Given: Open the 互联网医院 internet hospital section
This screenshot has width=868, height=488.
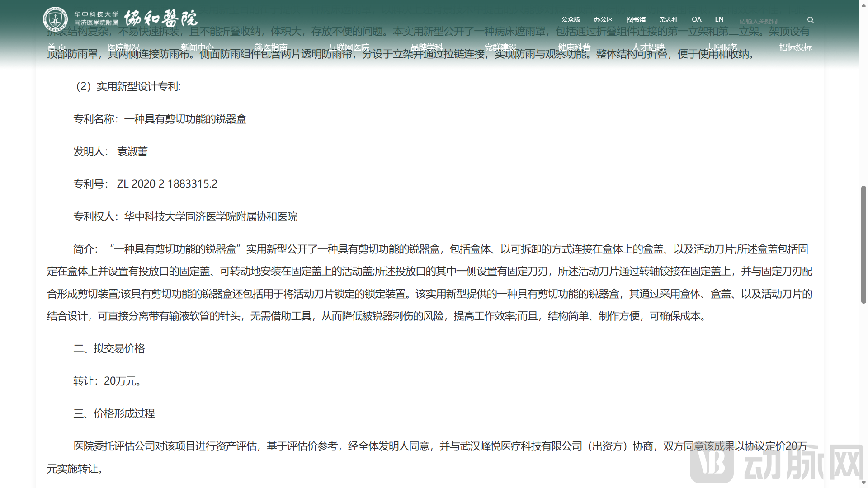Looking at the screenshot, I should click(x=349, y=47).
